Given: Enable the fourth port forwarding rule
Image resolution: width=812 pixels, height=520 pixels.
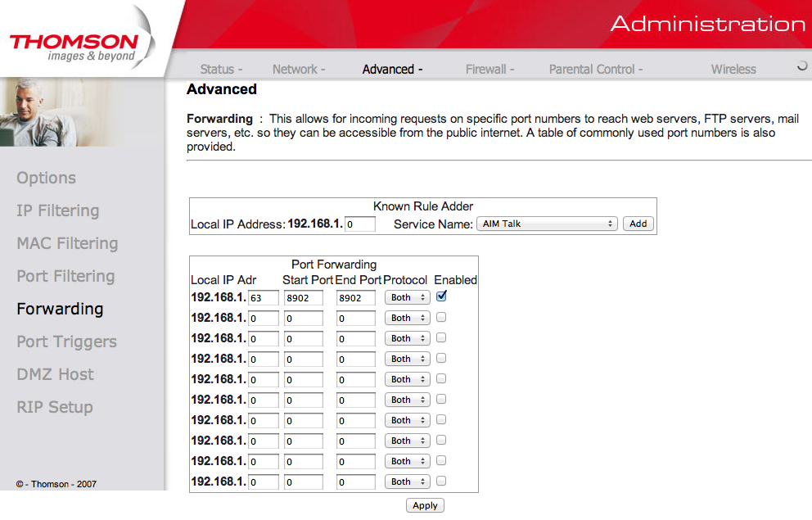Looking at the screenshot, I should tap(441, 358).
